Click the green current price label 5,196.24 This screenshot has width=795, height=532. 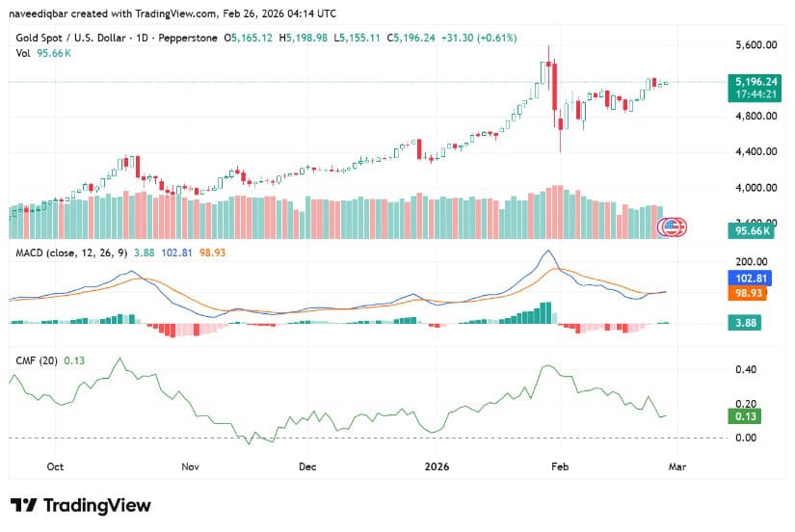click(x=752, y=83)
